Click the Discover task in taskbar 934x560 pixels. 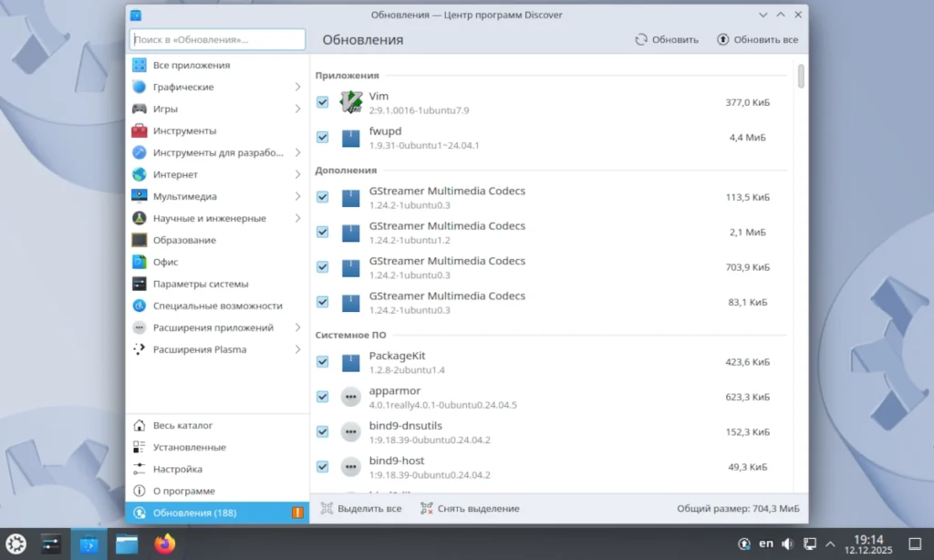point(88,544)
